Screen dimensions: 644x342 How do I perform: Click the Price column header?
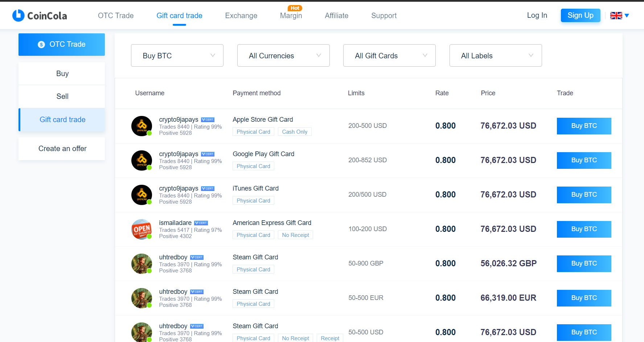tap(488, 93)
